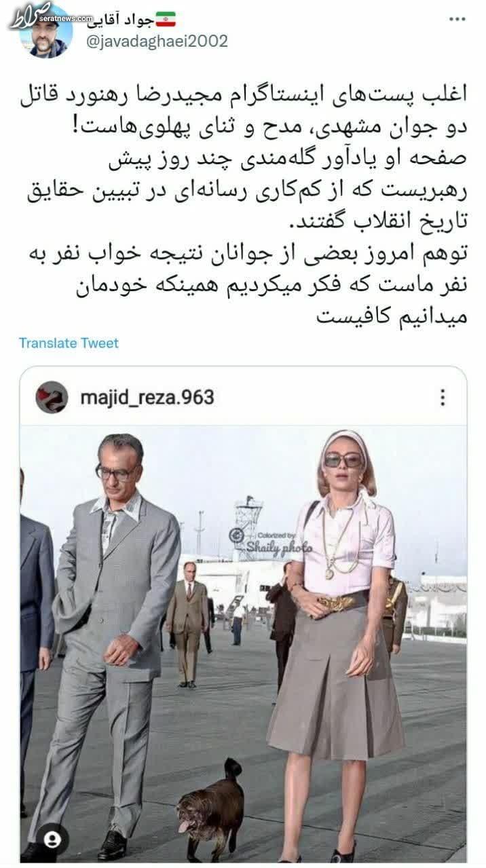Tap the tagged people icon on the photo

53,839
